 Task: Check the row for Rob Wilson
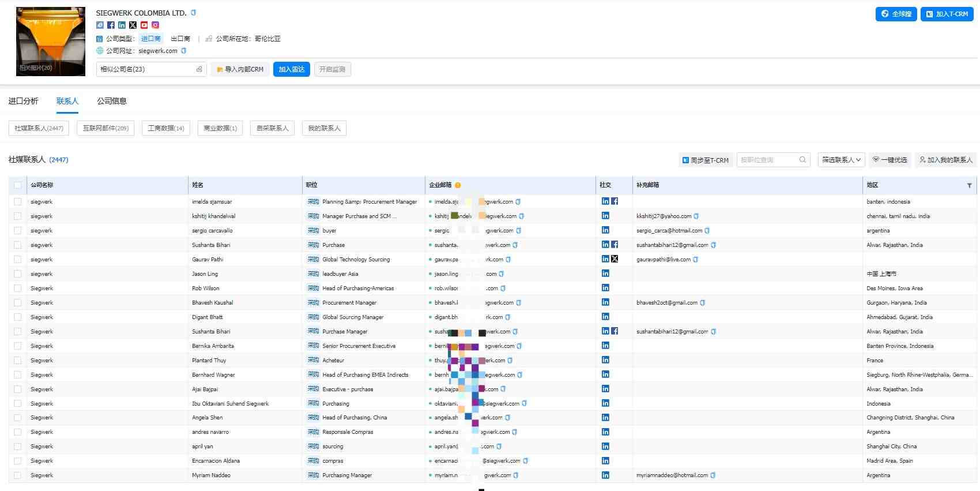click(x=17, y=288)
